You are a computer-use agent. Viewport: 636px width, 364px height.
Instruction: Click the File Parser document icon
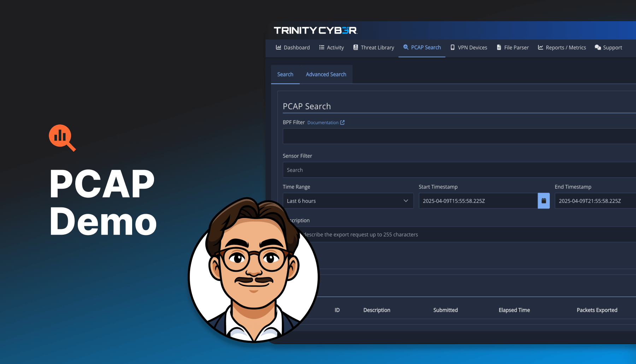pos(499,47)
